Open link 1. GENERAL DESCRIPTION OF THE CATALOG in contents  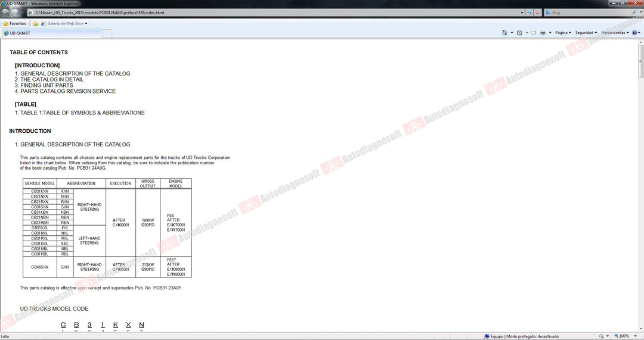pos(72,73)
